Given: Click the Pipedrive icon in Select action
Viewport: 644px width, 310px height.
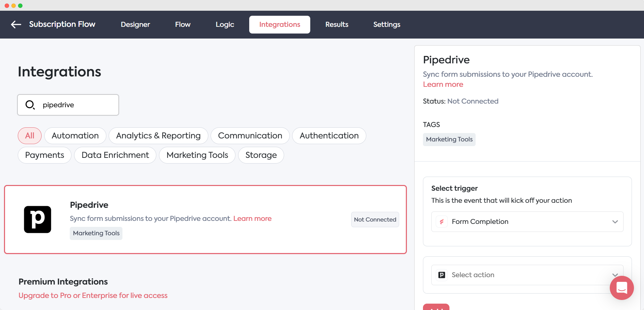Looking at the screenshot, I should coord(442,275).
